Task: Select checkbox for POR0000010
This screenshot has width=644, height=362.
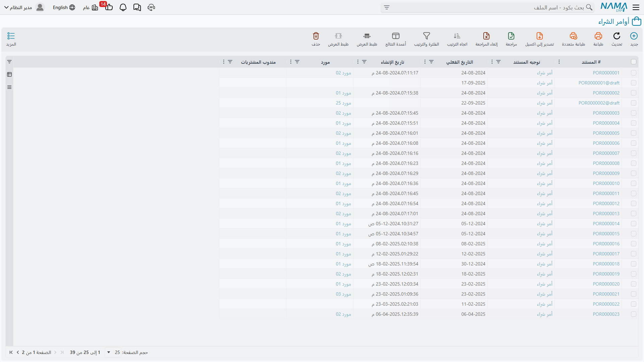Action: click(x=634, y=183)
